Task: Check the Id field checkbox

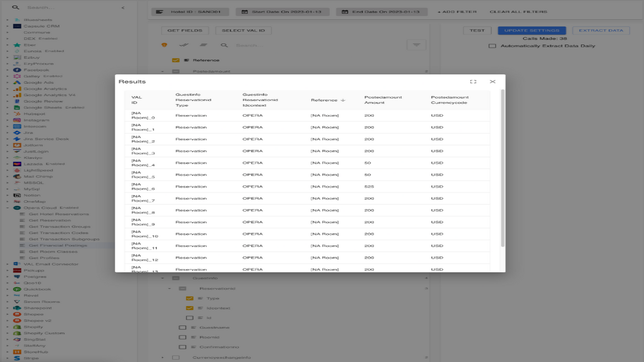Action: (x=190, y=318)
